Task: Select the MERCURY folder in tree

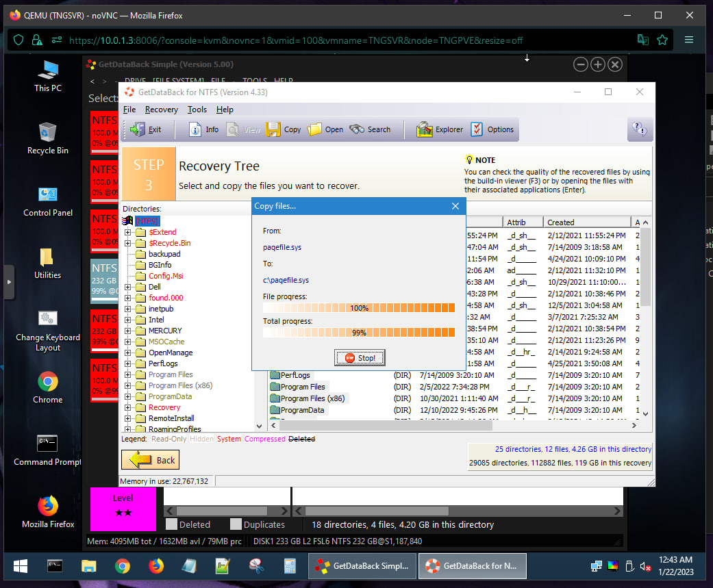Action: pyautogui.click(x=165, y=331)
